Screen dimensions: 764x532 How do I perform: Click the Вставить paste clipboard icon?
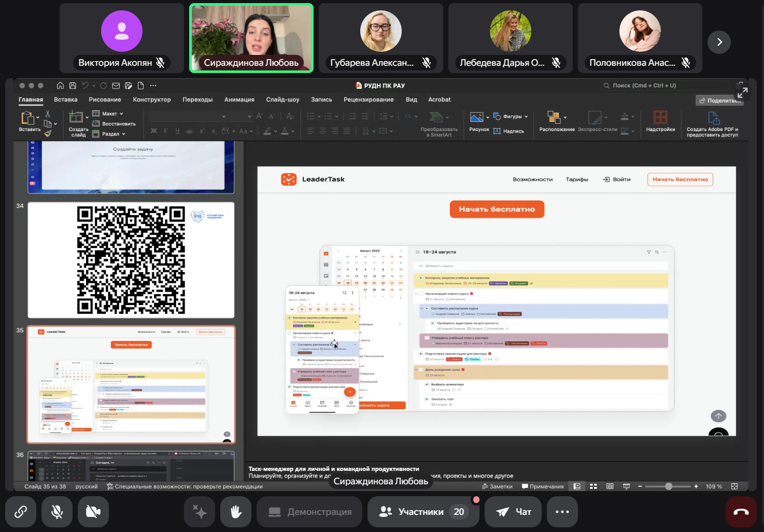(27, 119)
